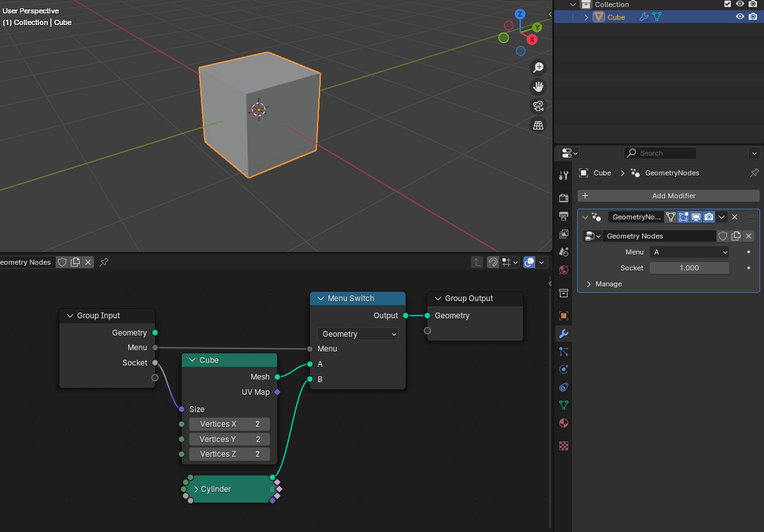Toggle modifier on-cage display
The width and height of the screenshot is (764, 532).
(670, 218)
